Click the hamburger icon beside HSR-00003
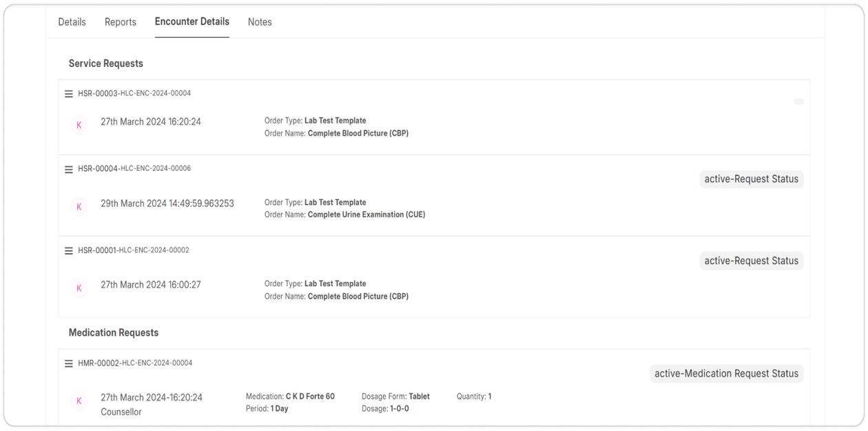 click(x=69, y=94)
